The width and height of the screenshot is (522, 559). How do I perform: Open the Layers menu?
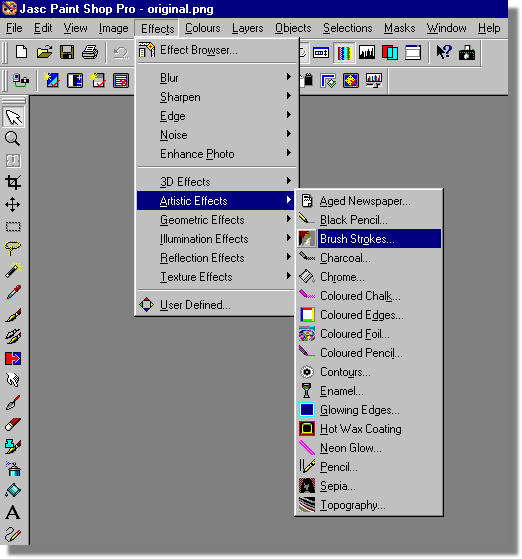pyautogui.click(x=247, y=28)
